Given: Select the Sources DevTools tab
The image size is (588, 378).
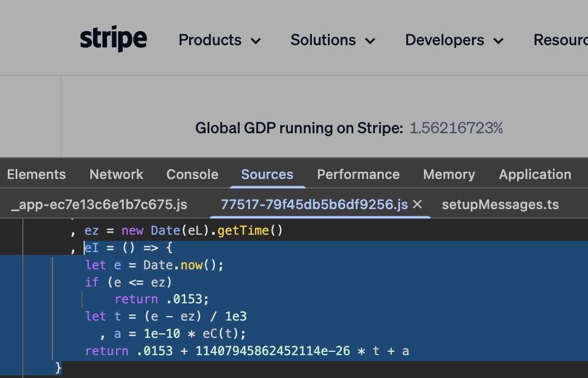Looking at the screenshot, I should pyautogui.click(x=267, y=174).
